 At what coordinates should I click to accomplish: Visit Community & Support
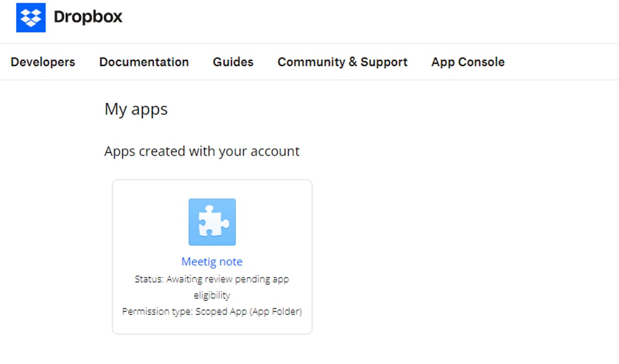pyautogui.click(x=342, y=62)
